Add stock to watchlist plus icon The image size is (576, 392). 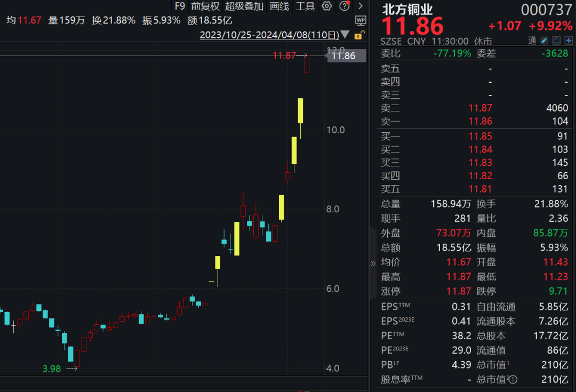[x=569, y=41]
